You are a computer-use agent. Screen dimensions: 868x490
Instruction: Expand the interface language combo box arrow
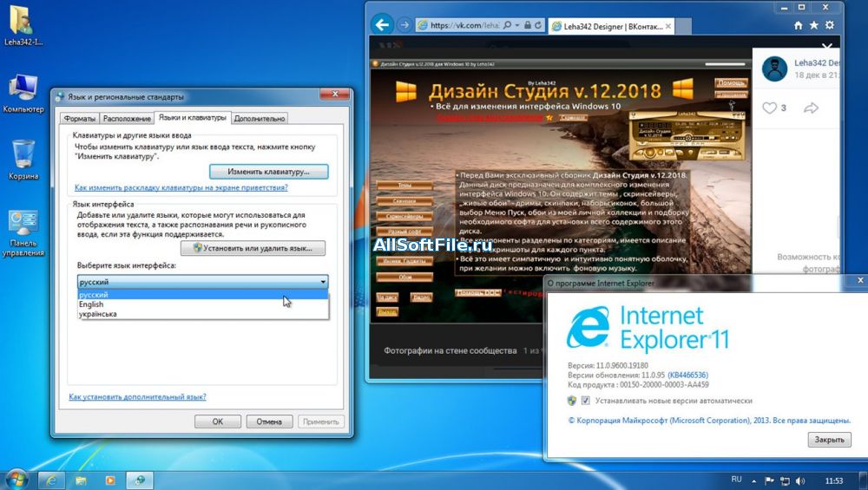pyautogui.click(x=323, y=282)
